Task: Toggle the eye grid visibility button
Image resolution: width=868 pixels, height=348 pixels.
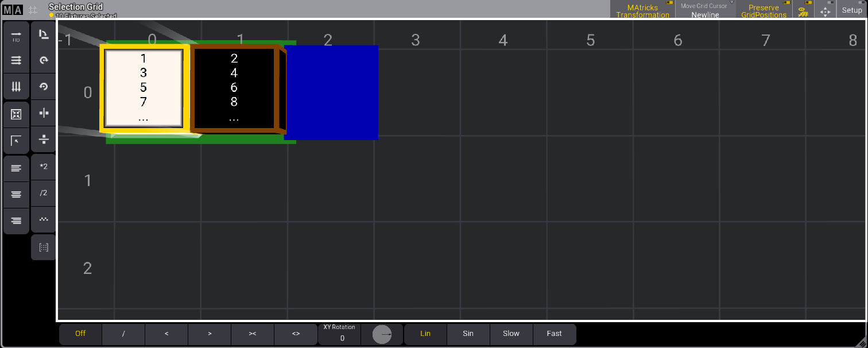Action: [x=803, y=10]
